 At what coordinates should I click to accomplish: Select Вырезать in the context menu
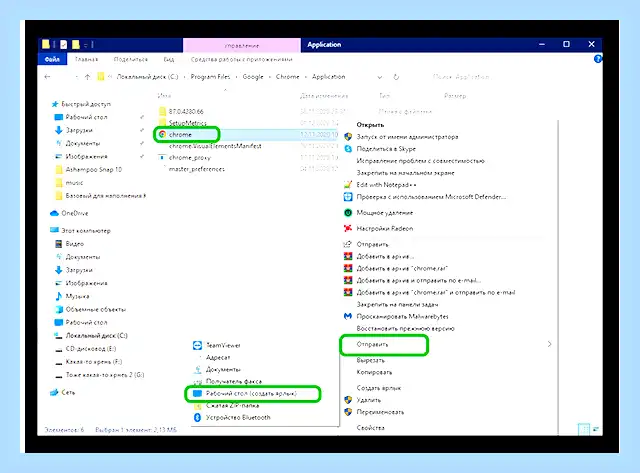tap(371, 360)
